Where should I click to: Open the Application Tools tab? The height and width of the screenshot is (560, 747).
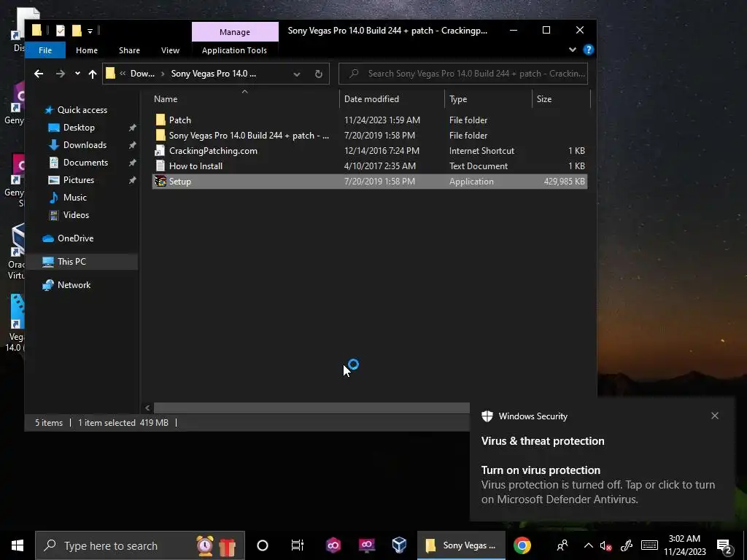point(234,50)
